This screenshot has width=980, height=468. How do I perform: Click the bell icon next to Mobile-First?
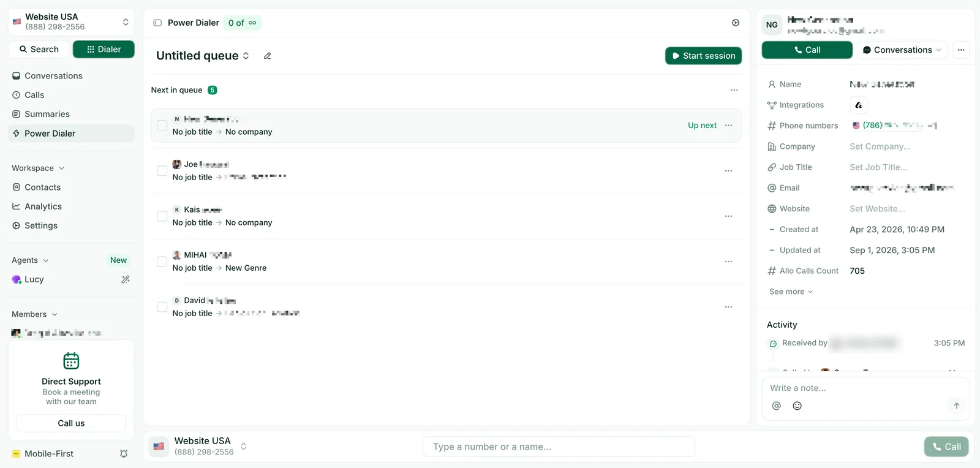[x=124, y=454]
